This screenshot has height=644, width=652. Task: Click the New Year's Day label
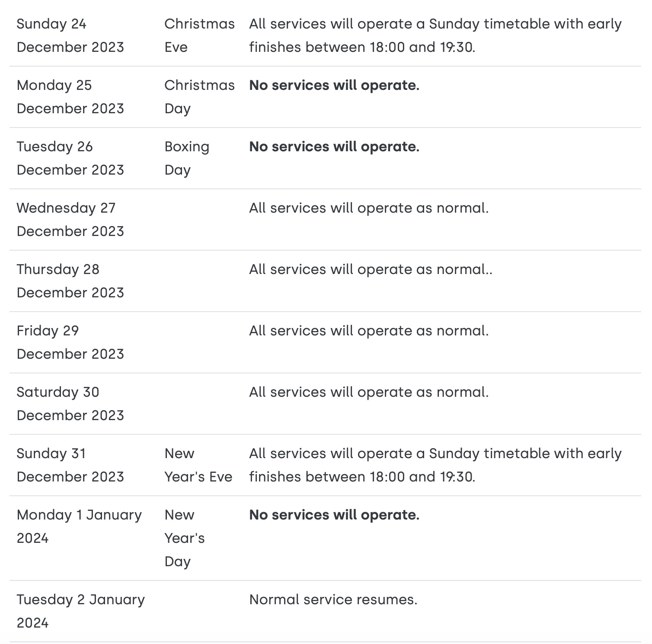[185, 538]
